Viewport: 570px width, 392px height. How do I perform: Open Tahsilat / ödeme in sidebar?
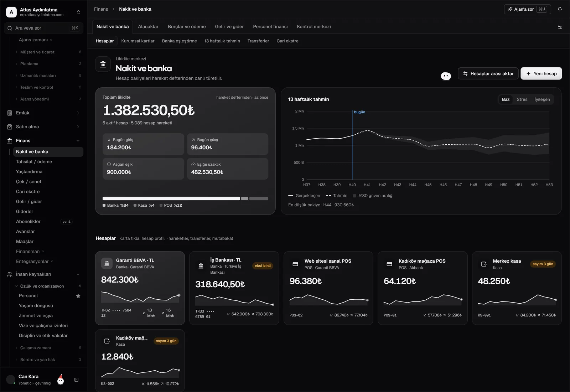click(48, 162)
